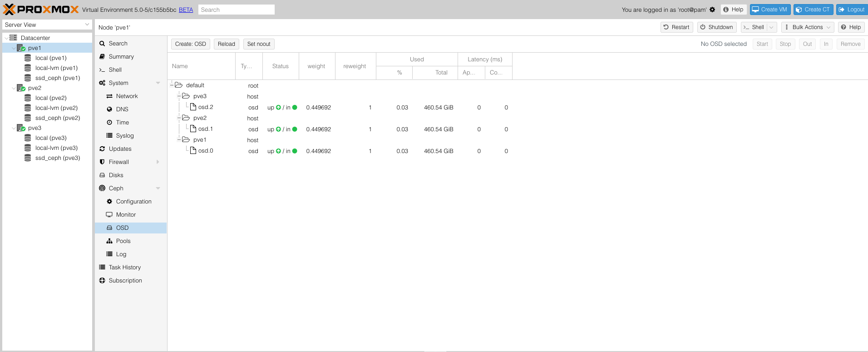The width and height of the screenshot is (868, 352).
Task: Click the Updates refresh icon
Action: click(x=102, y=149)
